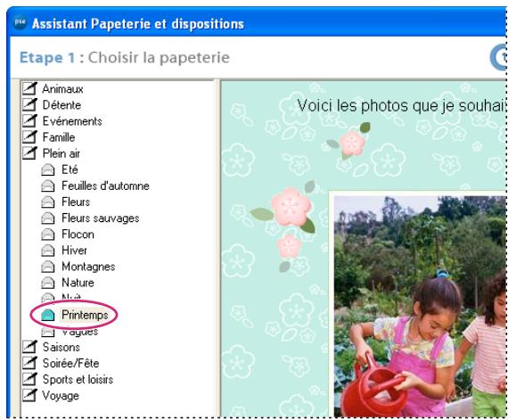Select the Sports et loisirs category
The width and height of the screenshot is (508, 420).
[78, 380]
